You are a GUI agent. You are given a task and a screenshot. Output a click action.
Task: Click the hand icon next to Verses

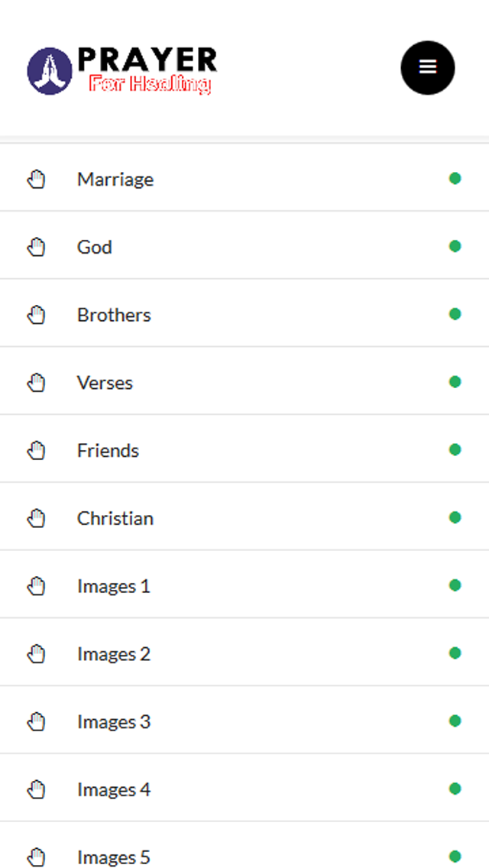[x=36, y=383]
